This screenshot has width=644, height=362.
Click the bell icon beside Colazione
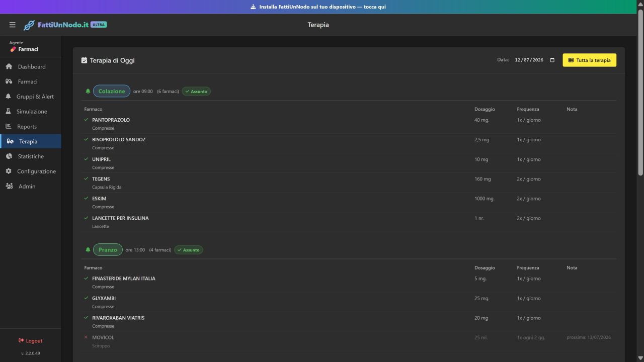tap(88, 91)
